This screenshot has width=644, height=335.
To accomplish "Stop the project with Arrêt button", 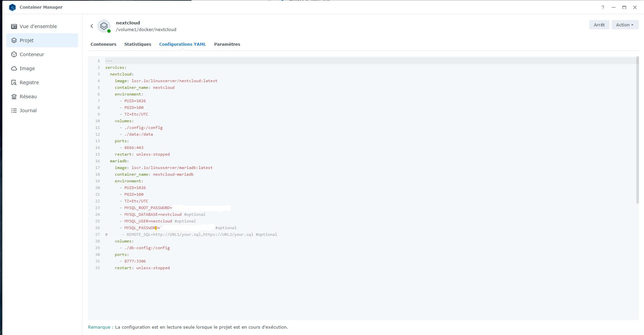I will point(599,25).
